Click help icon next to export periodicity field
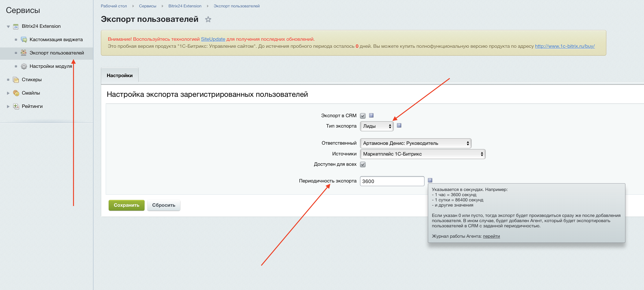Viewport: 644px width, 290px height. [430, 180]
